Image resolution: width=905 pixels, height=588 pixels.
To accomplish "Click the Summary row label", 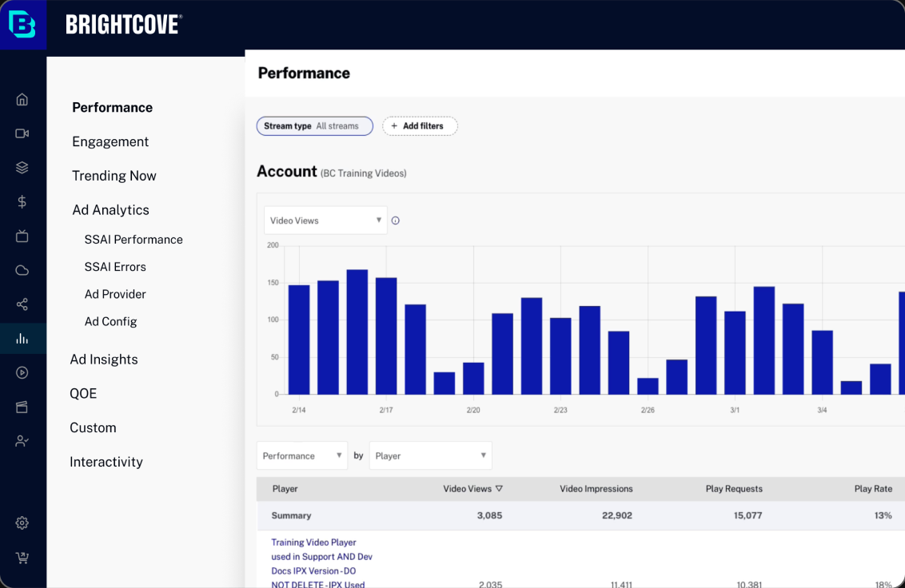I will tap(292, 515).
